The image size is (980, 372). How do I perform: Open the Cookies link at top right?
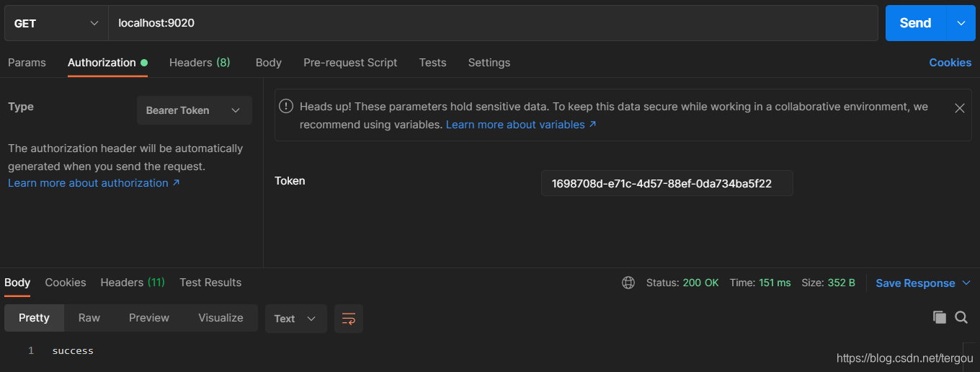click(950, 63)
